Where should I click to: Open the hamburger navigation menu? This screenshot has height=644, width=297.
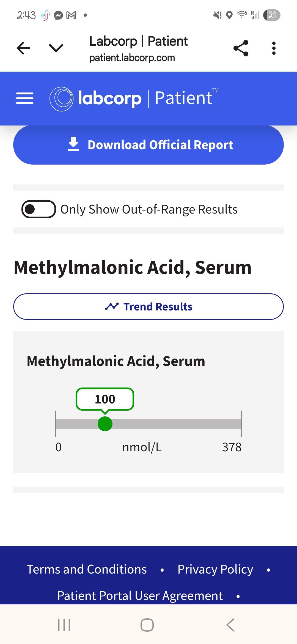point(25,98)
